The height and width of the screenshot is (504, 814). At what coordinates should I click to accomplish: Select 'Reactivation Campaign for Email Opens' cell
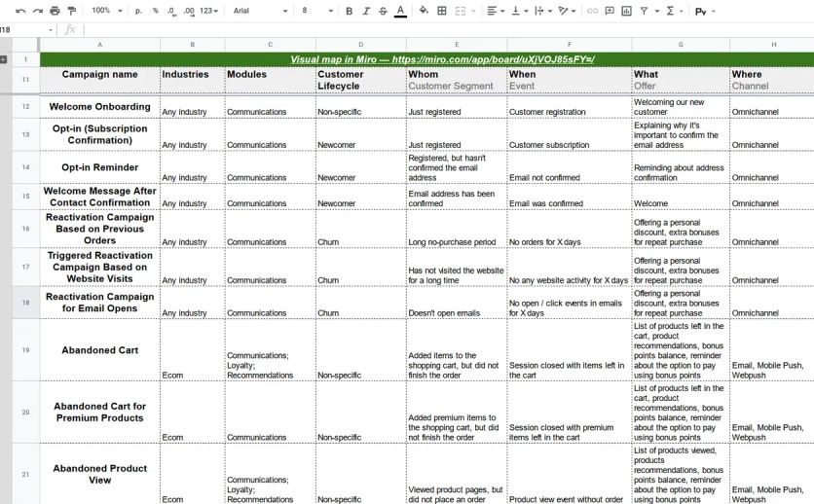(x=99, y=303)
